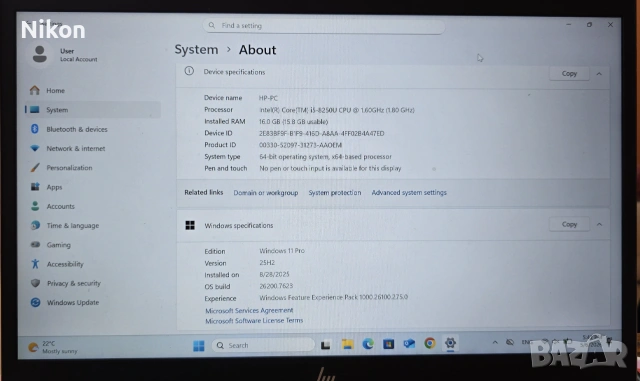Click the Personalization brush icon

tap(35, 167)
